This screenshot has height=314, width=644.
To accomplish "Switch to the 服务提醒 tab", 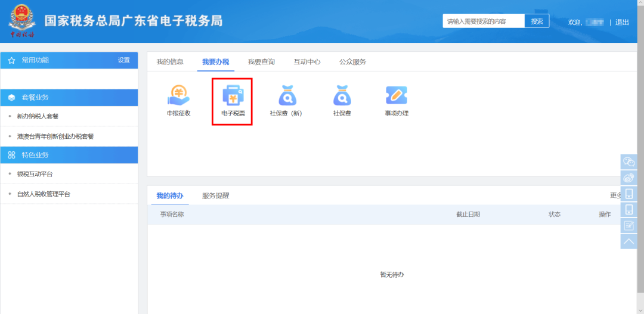I will pyautogui.click(x=215, y=195).
